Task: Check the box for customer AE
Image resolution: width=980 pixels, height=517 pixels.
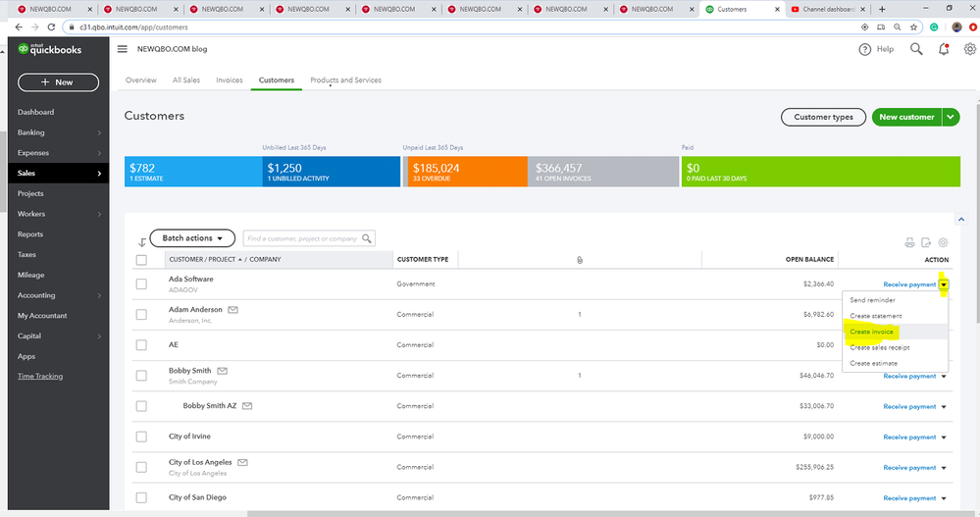Action: tap(142, 345)
